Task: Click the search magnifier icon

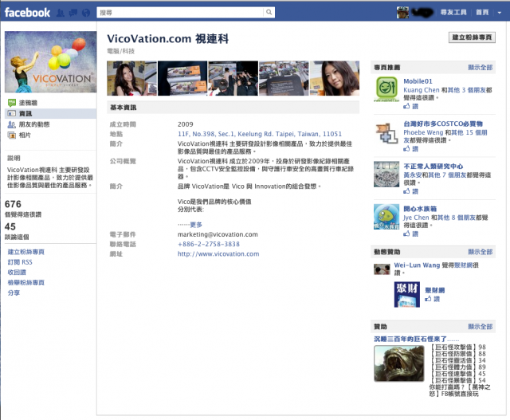Action: tap(269, 13)
